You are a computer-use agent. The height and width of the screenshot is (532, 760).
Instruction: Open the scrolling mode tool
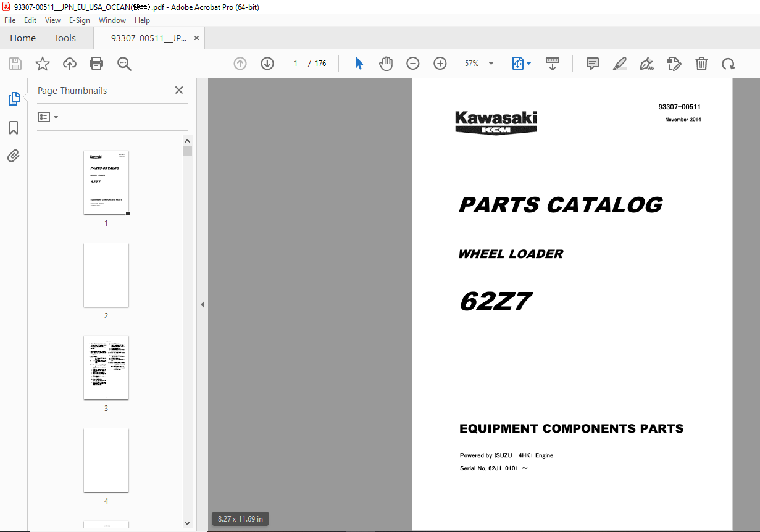point(553,64)
